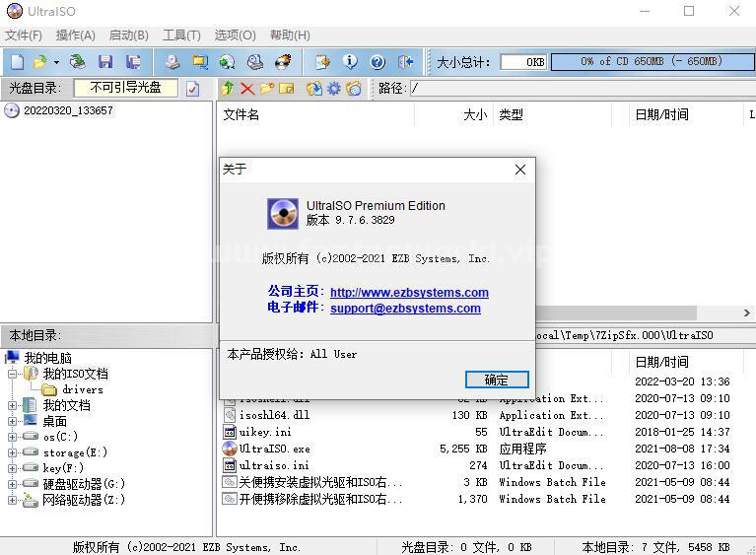Click the New file toolbar icon
The height and width of the screenshot is (555, 756).
point(17,62)
